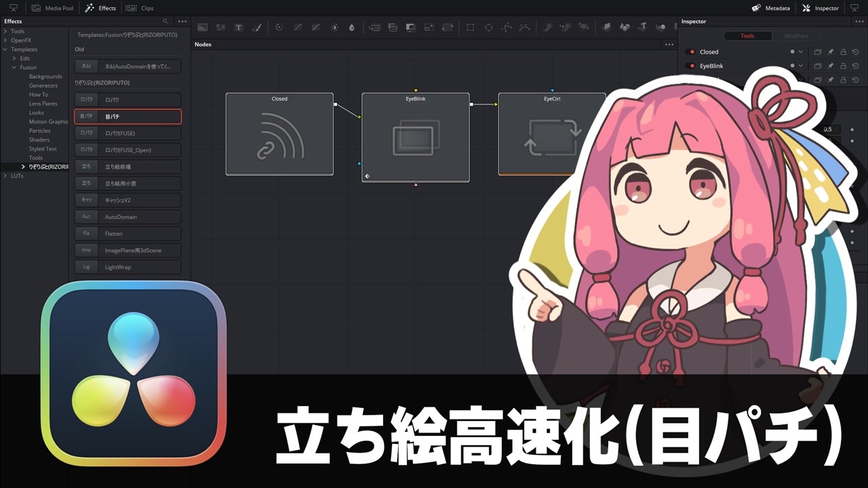Select the EyeBlink node in the Nodes graph
Screen dimensions: 868x488
(x=416, y=138)
